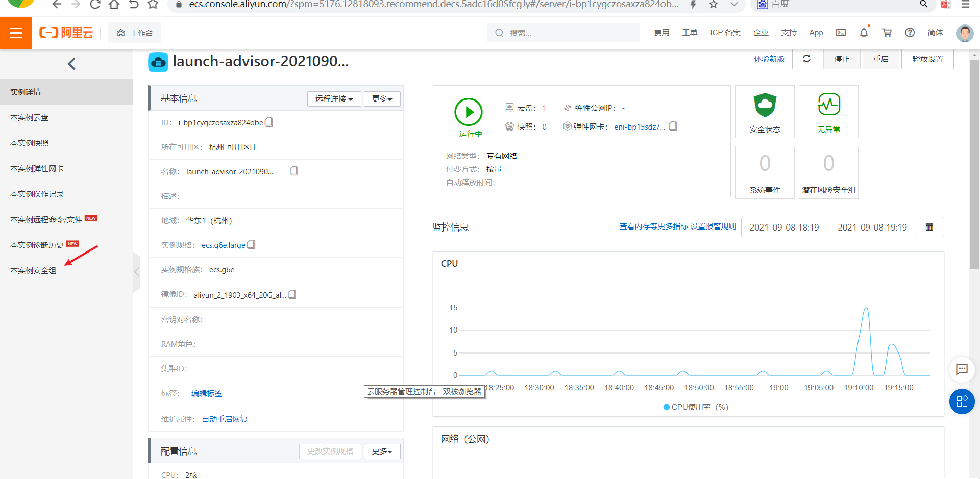The height and width of the screenshot is (479, 980).
Task: Expand 更多 dropdown in 基本信息 header
Action: tap(382, 99)
